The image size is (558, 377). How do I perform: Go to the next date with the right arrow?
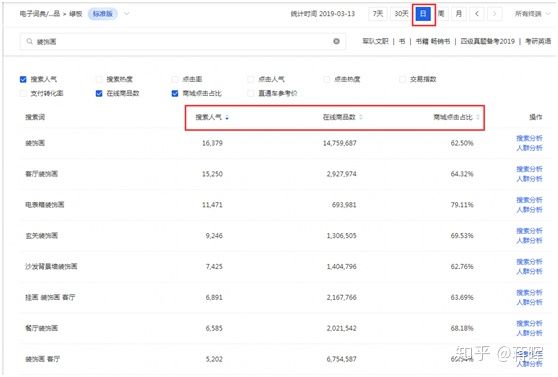click(495, 14)
